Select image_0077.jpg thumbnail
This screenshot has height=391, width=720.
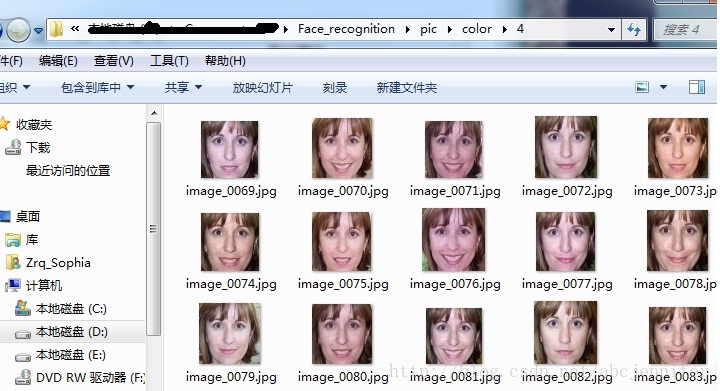pos(566,241)
